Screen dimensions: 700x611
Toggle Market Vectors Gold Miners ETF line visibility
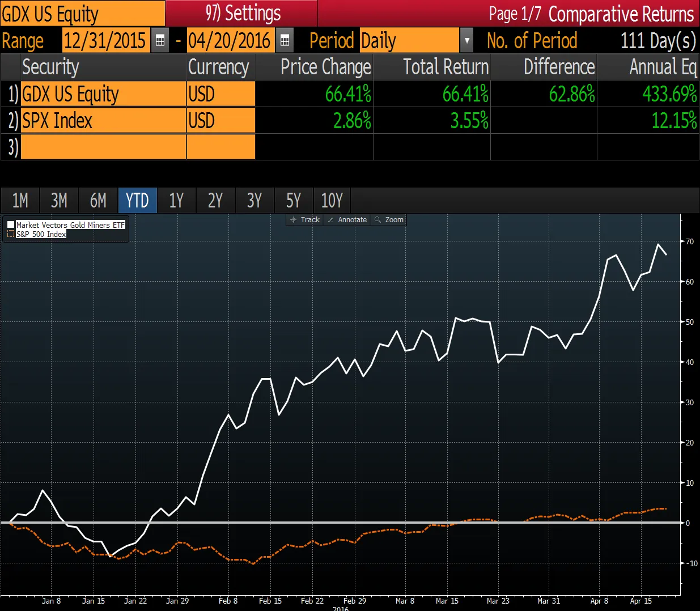pyautogui.click(x=11, y=224)
